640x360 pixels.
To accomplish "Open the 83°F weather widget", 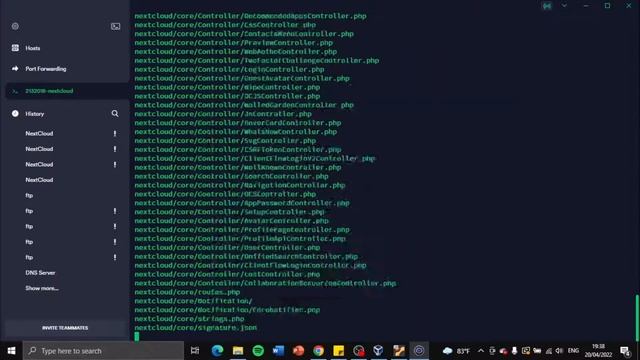I will point(456,351).
